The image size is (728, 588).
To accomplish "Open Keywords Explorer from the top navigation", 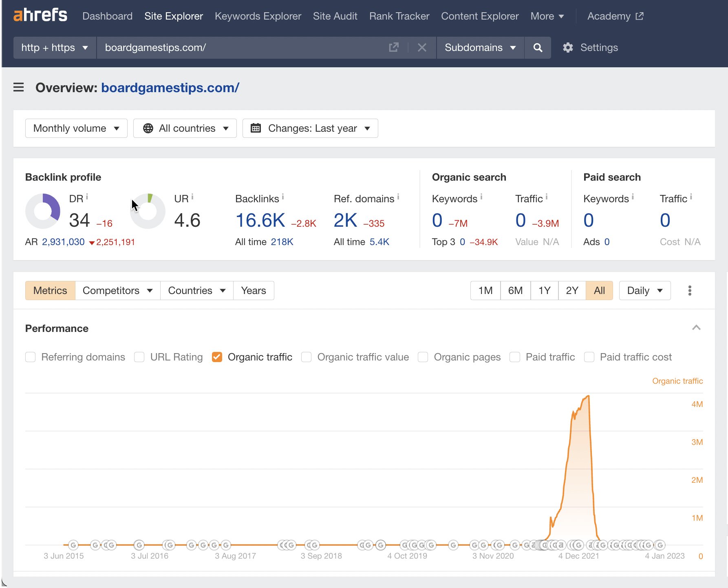I will point(258,16).
